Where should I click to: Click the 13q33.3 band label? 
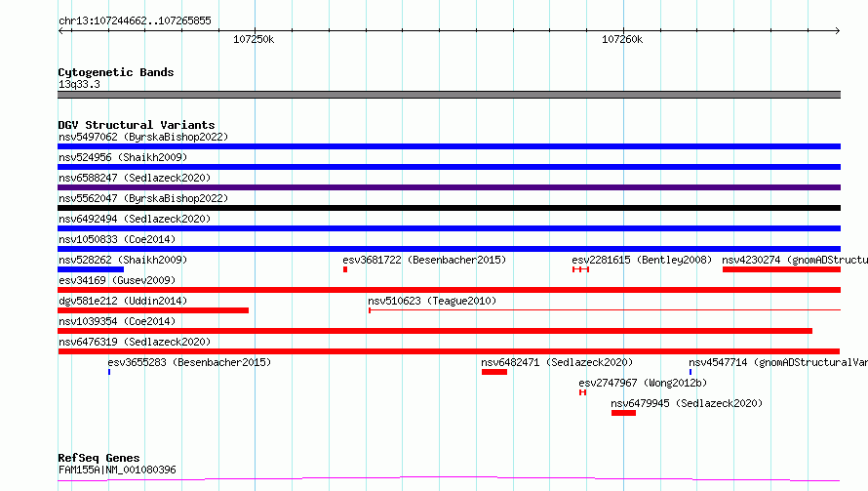pos(79,84)
